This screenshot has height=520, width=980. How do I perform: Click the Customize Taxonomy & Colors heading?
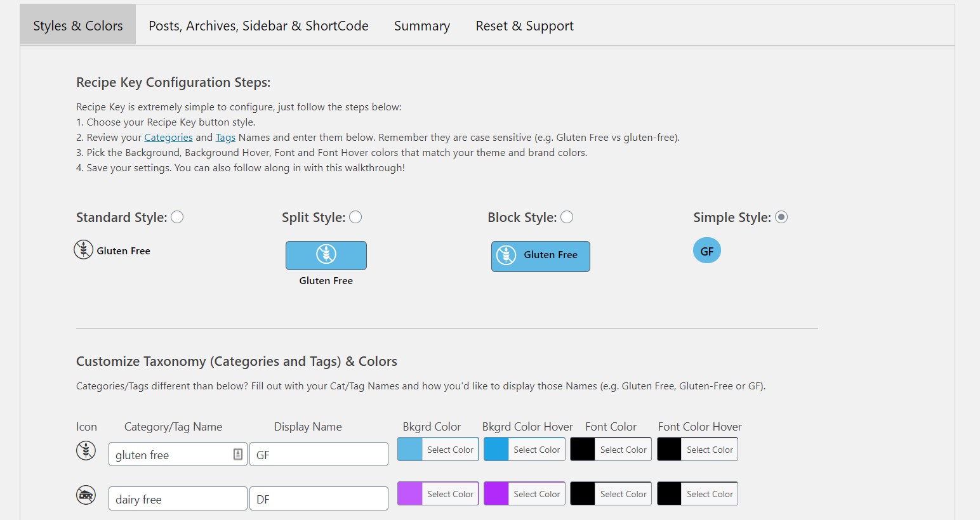pos(237,361)
